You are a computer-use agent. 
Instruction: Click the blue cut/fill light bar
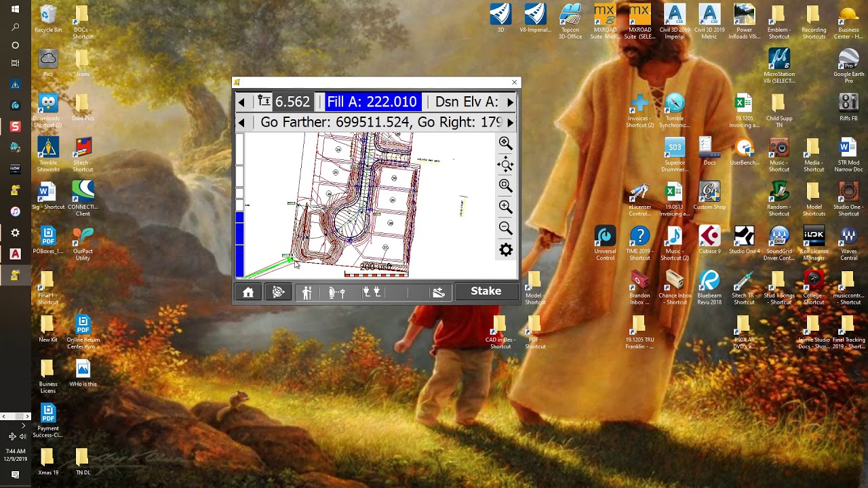click(x=239, y=244)
